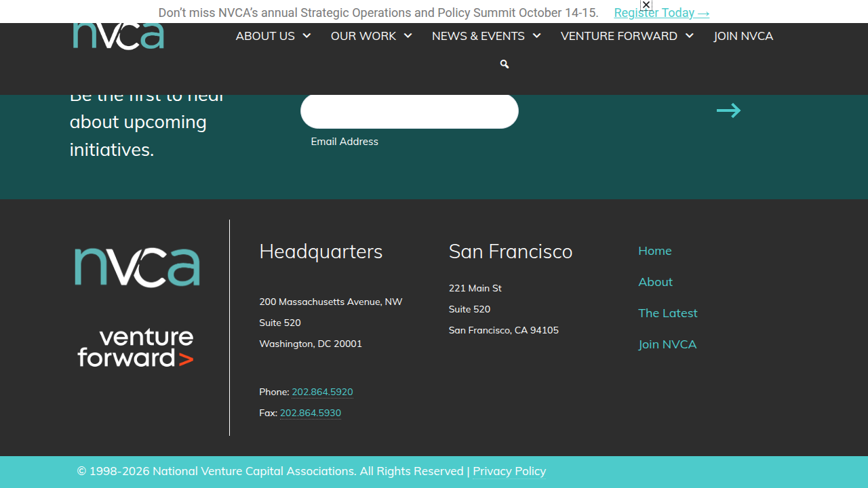Screen dimensions: 868x488
Task: Click fax number 202.864.5930
Action: click(311, 413)
